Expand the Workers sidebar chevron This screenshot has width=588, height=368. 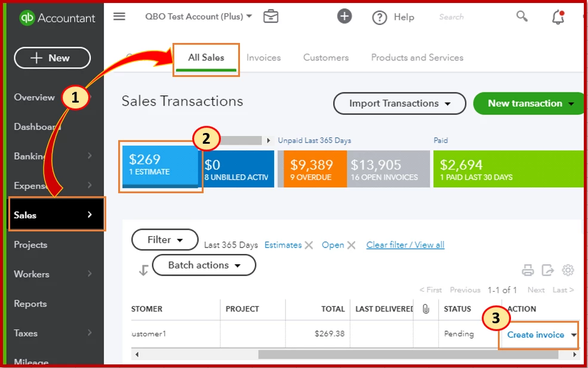click(90, 274)
